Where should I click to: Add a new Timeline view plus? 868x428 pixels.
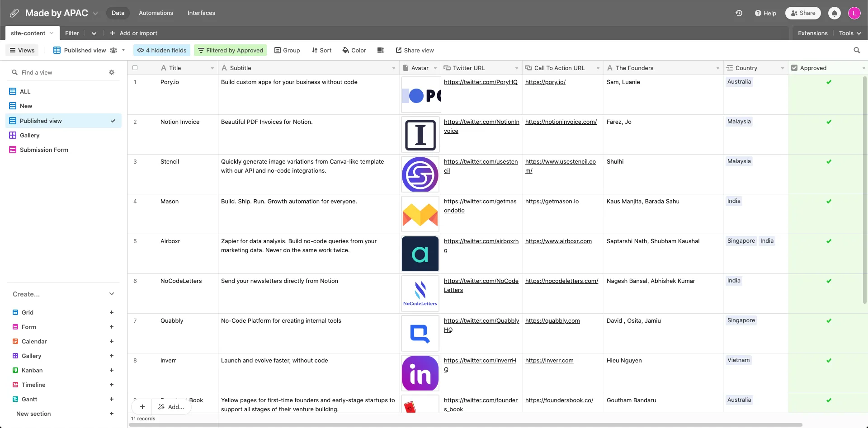pyautogui.click(x=111, y=385)
